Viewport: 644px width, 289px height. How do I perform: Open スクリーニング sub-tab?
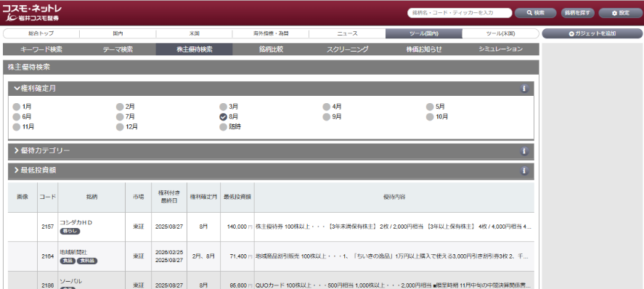pyautogui.click(x=348, y=49)
